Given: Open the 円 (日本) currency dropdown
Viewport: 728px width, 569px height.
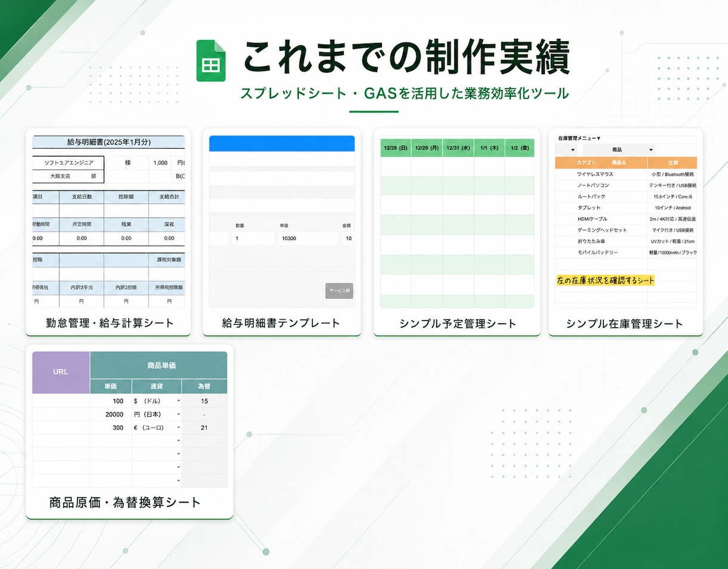Looking at the screenshot, I should (156, 414).
